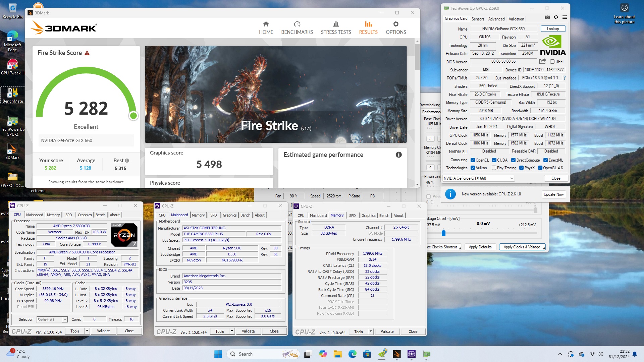Screen dimensions: 644x362
Task: Click the Fire Strike score warning triangle
Action: pyautogui.click(x=87, y=53)
